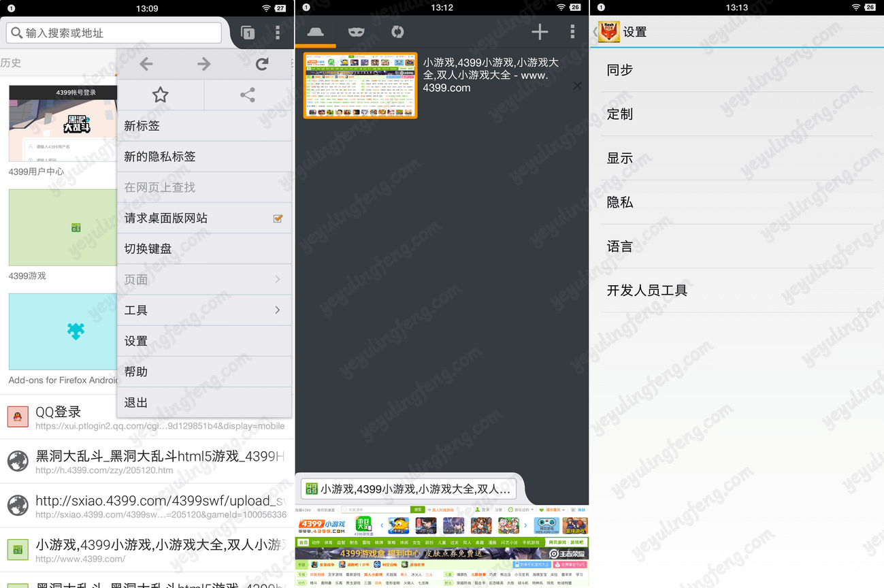Screen dimensions: 884x588
Task: Tap the 历史 panel heading
Action: (11, 63)
